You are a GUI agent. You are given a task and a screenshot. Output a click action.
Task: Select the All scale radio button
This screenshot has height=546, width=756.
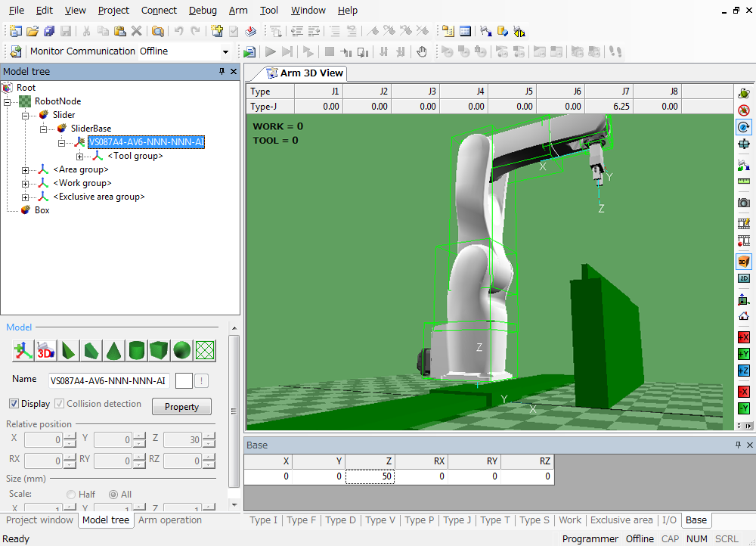[114, 495]
